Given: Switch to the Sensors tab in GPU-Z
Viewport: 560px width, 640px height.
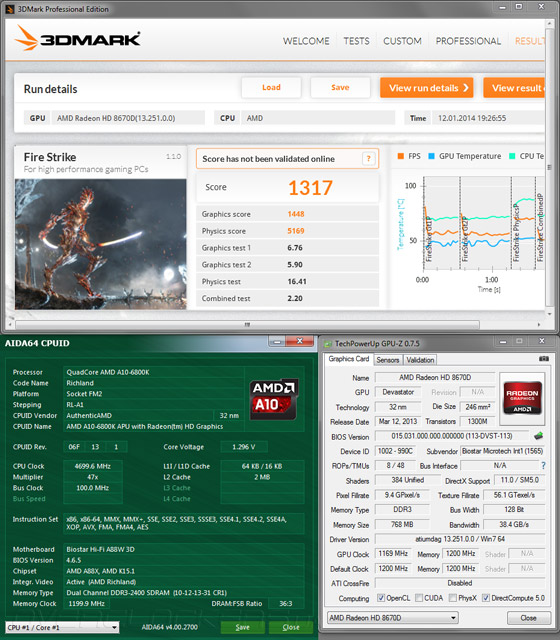Looking at the screenshot, I should coord(387,360).
